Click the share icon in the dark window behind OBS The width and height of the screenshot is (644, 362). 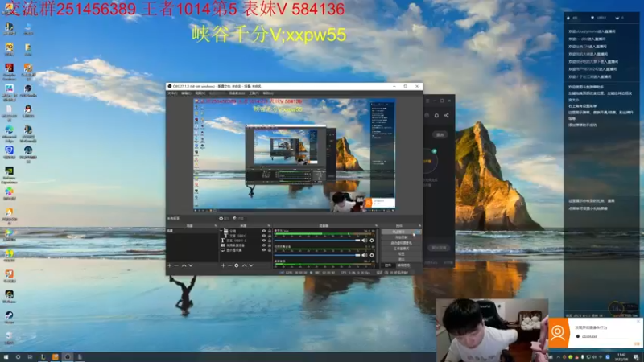pyautogui.click(x=447, y=116)
